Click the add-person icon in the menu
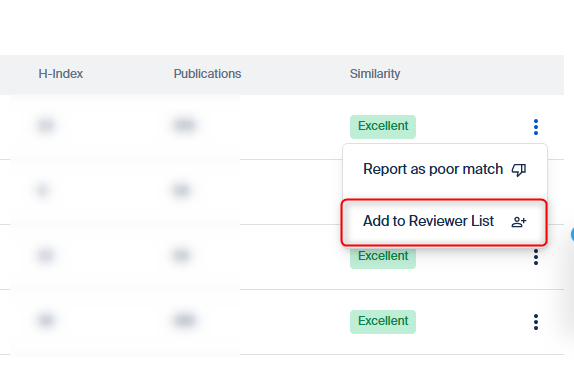This screenshot has width=574, height=369. pos(519,222)
